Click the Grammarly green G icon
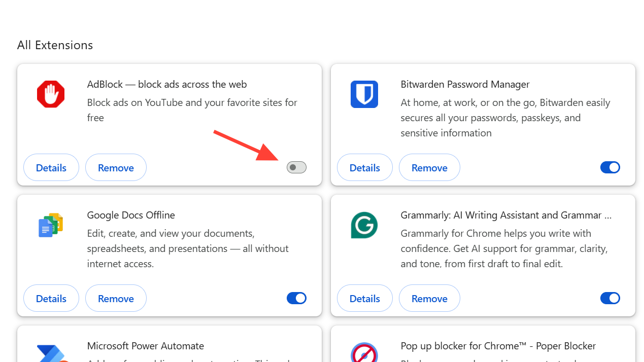Viewport: 644px width, 362px height. [x=364, y=225]
